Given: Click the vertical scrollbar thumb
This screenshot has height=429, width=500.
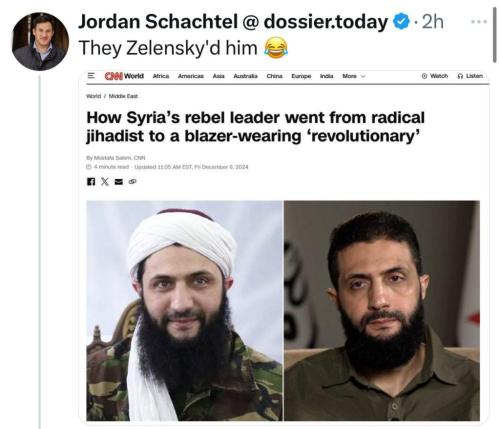Looking at the screenshot, I should coord(495,35).
